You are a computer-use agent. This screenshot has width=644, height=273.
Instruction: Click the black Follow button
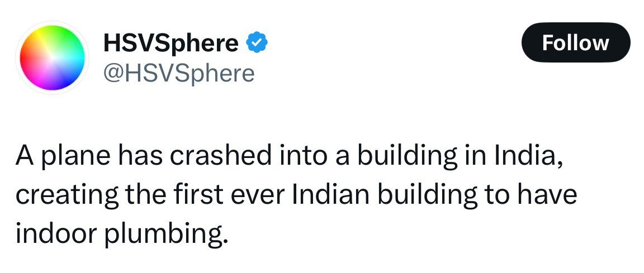(x=575, y=42)
